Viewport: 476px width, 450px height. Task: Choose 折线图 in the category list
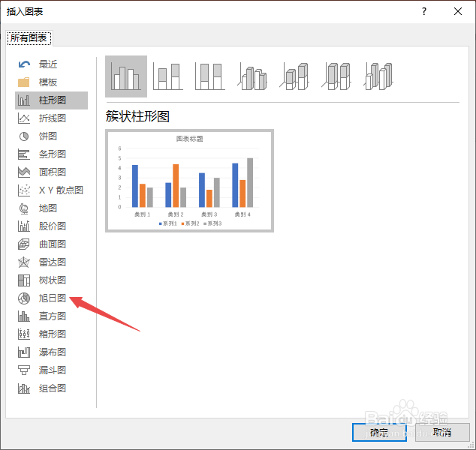pyautogui.click(x=53, y=118)
